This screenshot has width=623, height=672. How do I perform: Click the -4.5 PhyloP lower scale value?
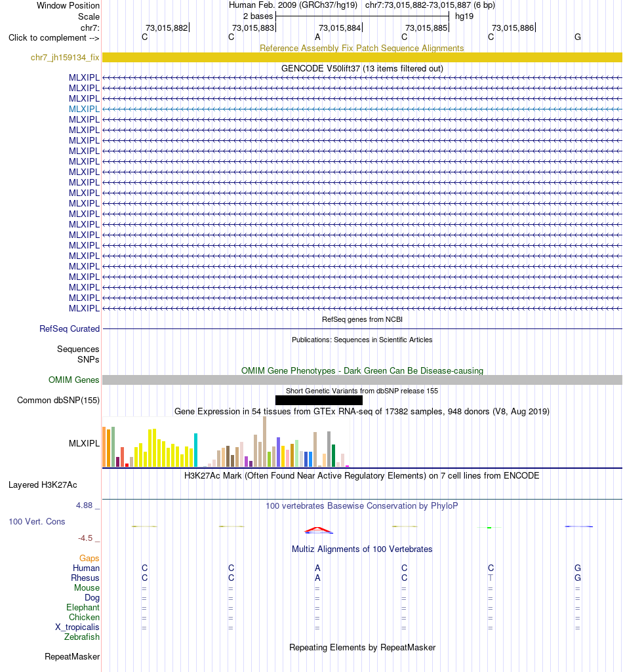point(85,538)
